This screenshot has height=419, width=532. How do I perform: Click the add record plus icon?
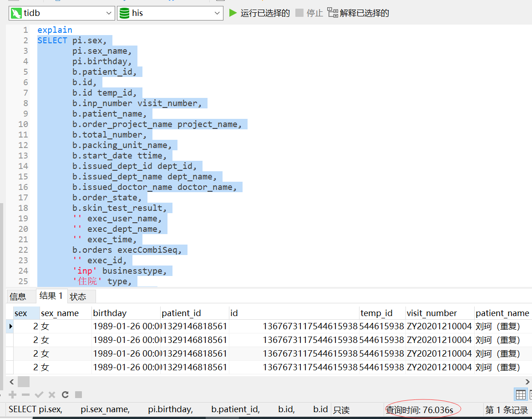pos(13,394)
